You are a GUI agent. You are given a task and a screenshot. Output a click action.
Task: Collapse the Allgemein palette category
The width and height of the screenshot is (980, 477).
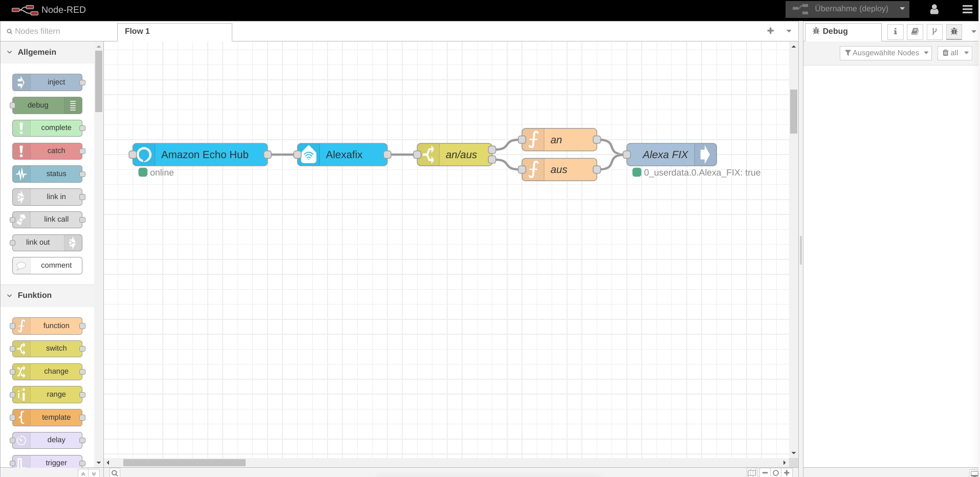pyautogui.click(x=47, y=52)
